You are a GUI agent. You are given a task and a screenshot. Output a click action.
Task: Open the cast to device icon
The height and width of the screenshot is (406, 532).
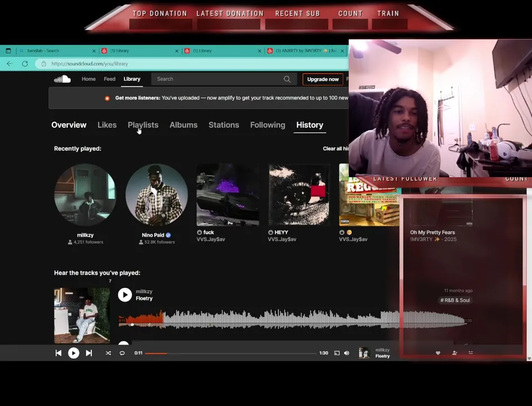[x=336, y=353]
